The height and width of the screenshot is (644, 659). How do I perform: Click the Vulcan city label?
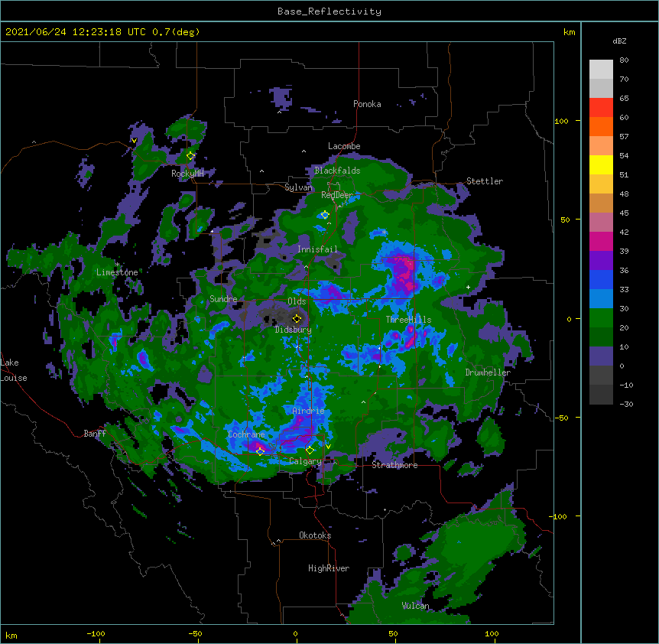(x=415, y=606)
